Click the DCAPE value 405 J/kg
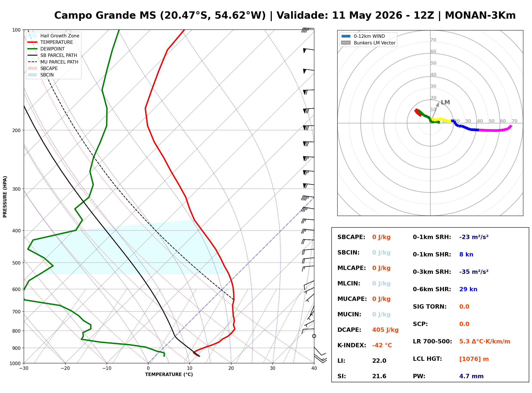The image size is (532, 393). 385,330
